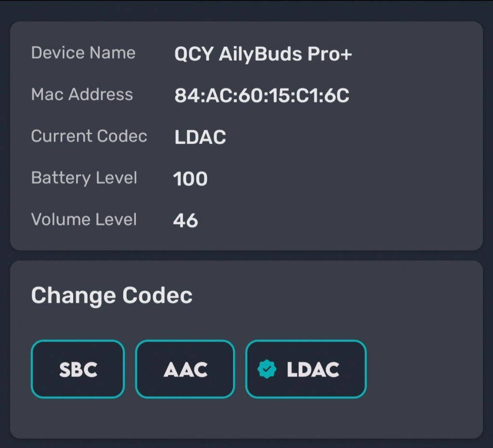Tap the Volume Level label
This screenshot has height=448, width=493.
tap(84, 220)
